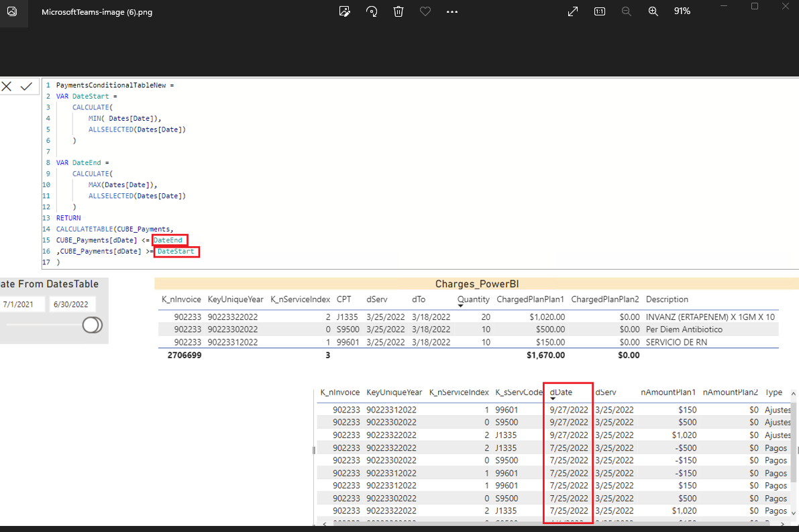Screen dimensions: 799x532
Task: Click the K_sServCode column header
Action: point(519,392)
